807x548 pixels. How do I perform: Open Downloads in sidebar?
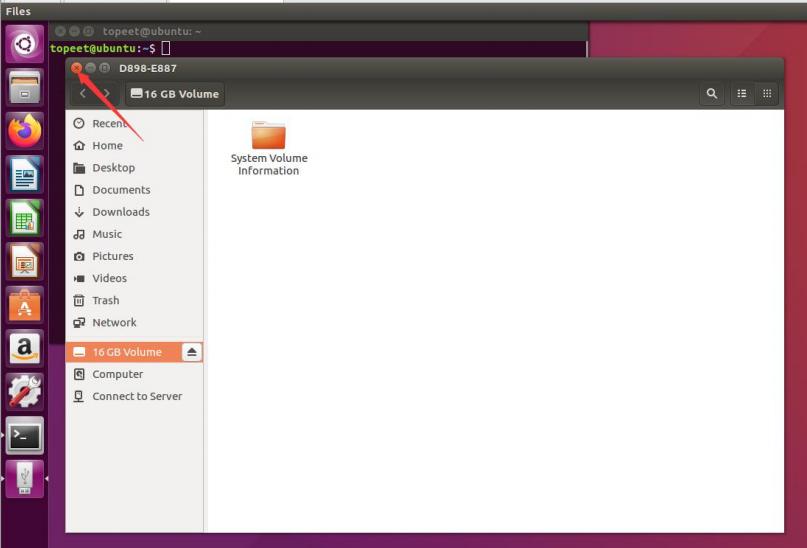click(134, 212)
